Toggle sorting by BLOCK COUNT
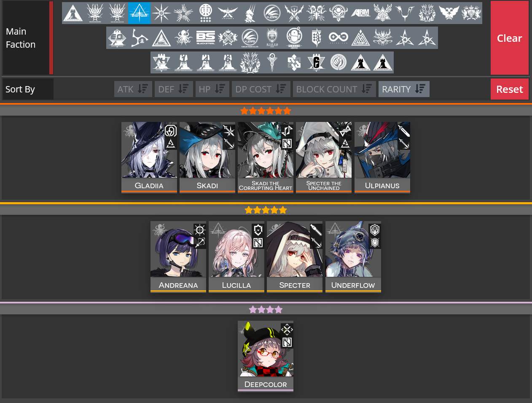 [x=334, y=89]
